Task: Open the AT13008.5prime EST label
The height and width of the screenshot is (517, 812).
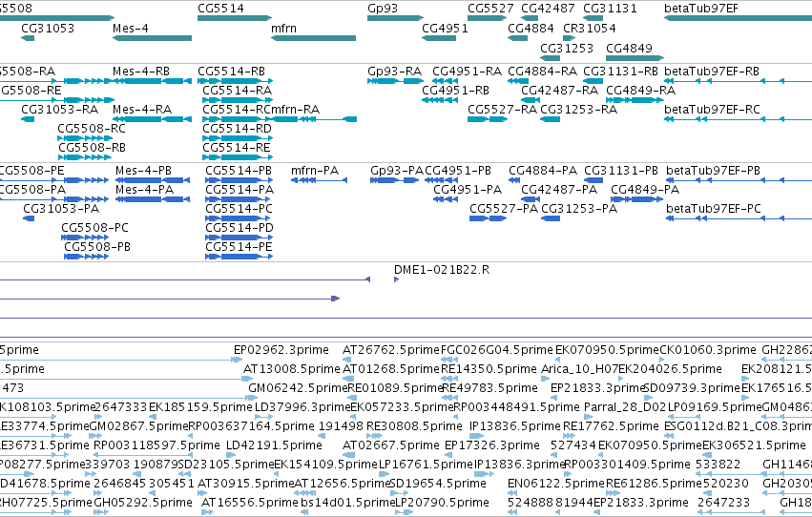Action: tap(292, 369)
